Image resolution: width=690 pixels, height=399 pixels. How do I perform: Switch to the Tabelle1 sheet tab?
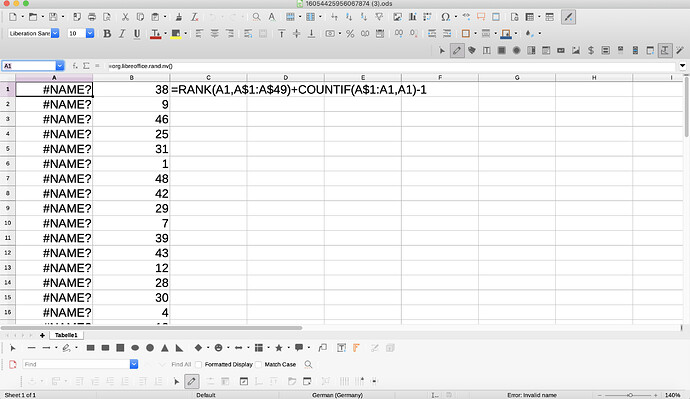[x=66, y=335]
